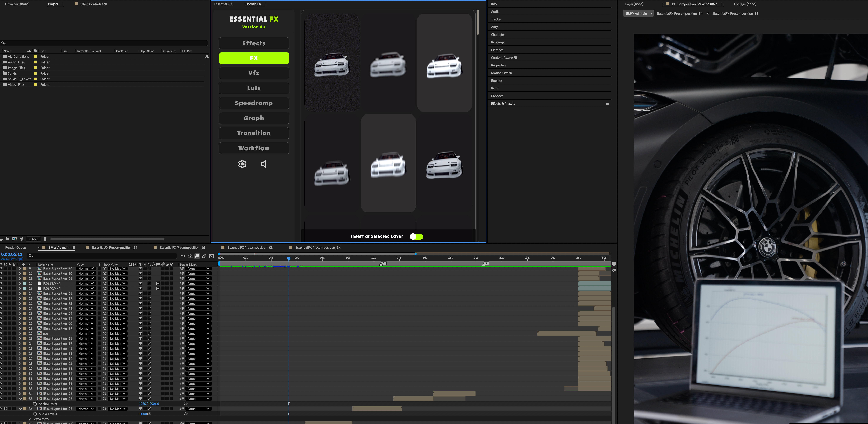Click the Speedramp button
The height and width of the screenshot is (424, 868).
(x=254, y=103)
